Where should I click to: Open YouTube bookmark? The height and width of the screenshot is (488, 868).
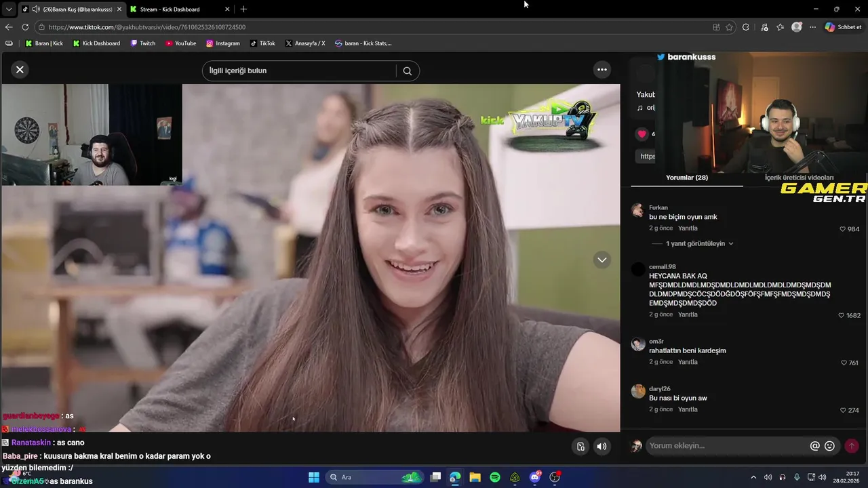click(x=180, y=43)
